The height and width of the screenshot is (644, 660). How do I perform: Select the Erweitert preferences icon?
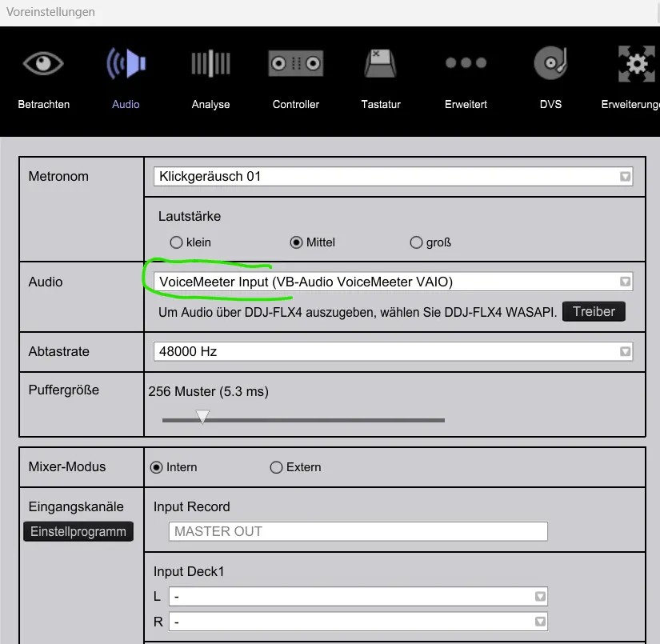click(465, 63)
